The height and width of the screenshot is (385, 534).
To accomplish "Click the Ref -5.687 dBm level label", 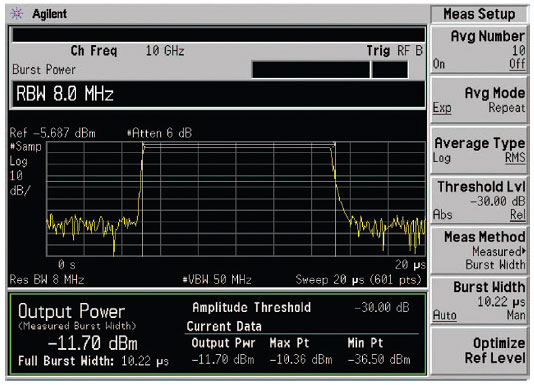I will 52,133.
